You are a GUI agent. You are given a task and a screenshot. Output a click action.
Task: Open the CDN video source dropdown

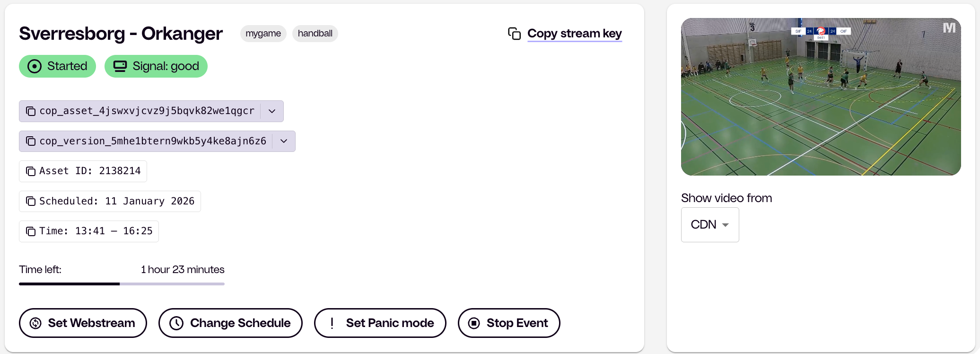click(709, 225)
